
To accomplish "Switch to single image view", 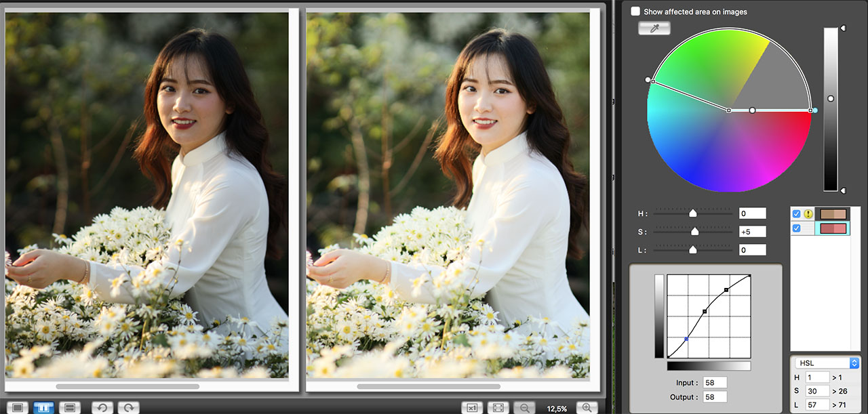I will (x=18, y=407).
